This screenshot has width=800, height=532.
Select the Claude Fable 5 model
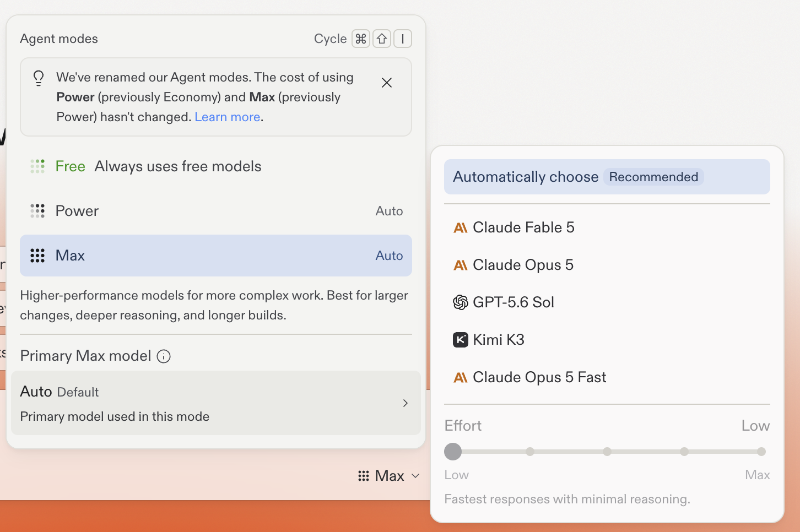[x=607, y=227]
